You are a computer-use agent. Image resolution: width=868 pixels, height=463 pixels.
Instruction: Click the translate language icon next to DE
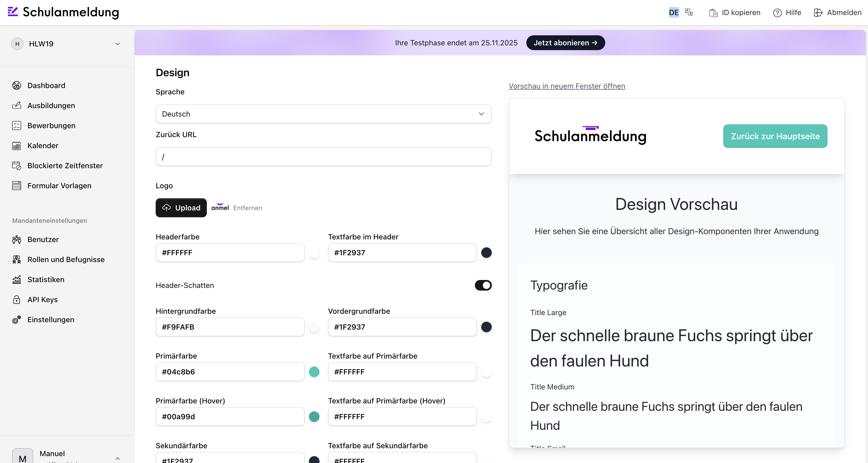[x=689, y=12]
